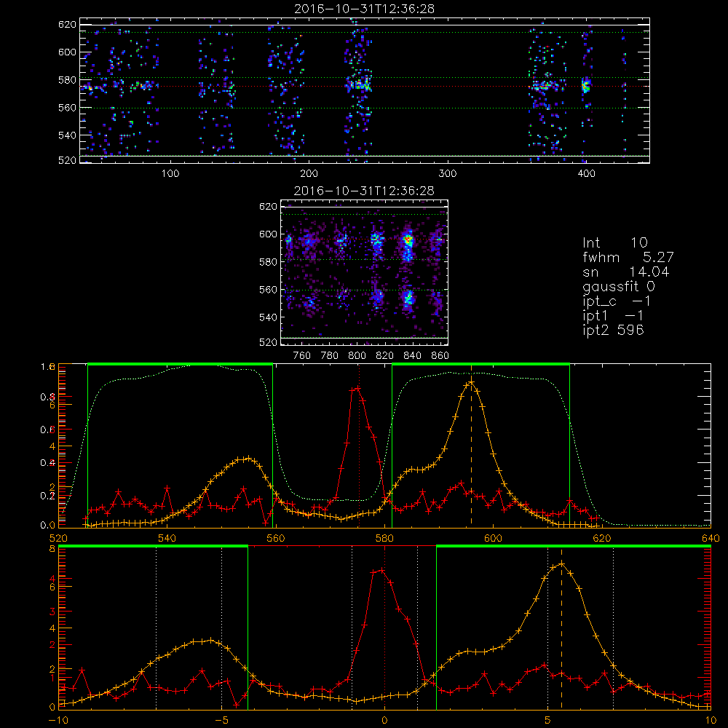Click the orange x-axis label 600 under the profile plot
Screen dimensions: 728x728
coord(493,538)
